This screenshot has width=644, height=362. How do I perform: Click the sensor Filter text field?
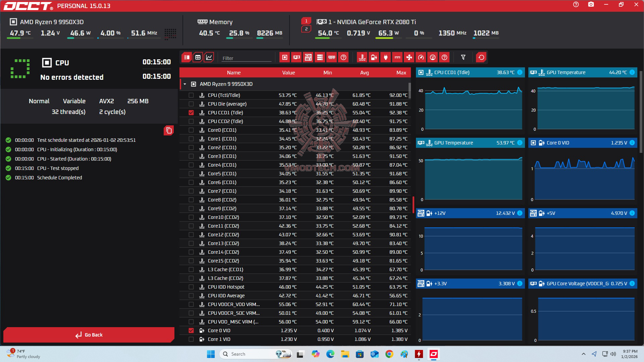coord(246,58)
